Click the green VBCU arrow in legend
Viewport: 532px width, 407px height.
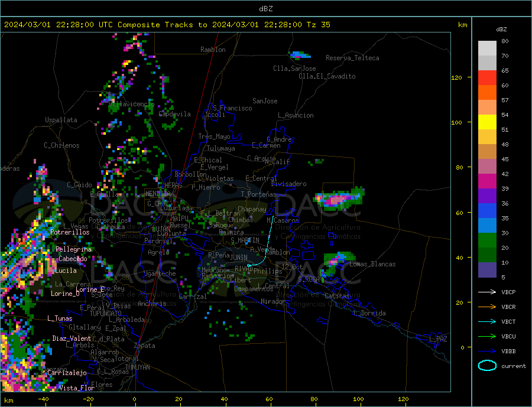487,337
